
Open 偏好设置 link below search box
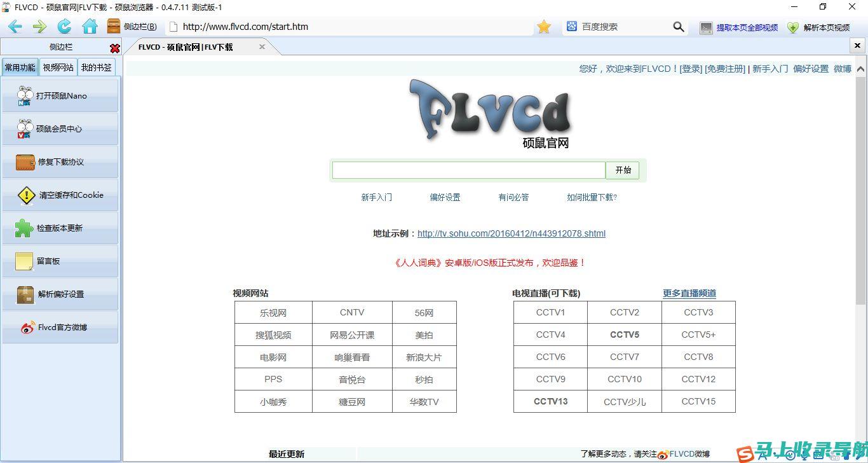(x=445, y=197)
